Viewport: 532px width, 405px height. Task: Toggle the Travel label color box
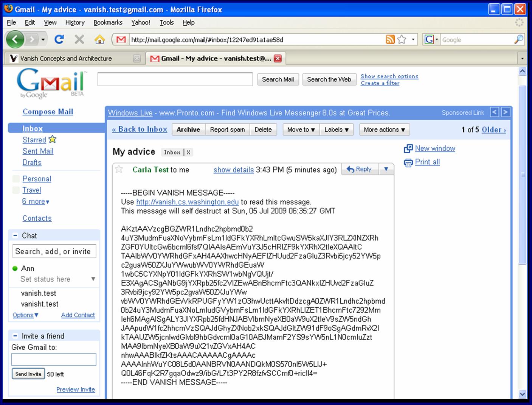coord(16,190)
